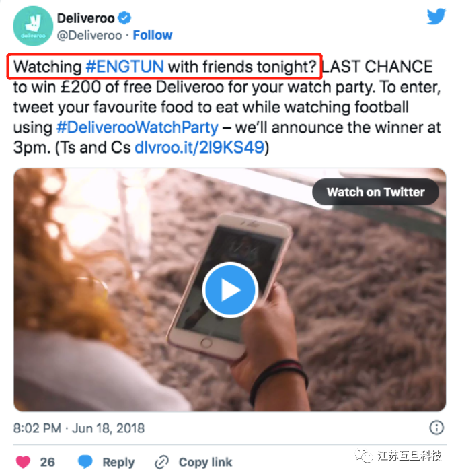The height and width of the screenshot is (476, 456).
Task: Open the #ENGTUN hashtag
Action: (x=125, y=67)
